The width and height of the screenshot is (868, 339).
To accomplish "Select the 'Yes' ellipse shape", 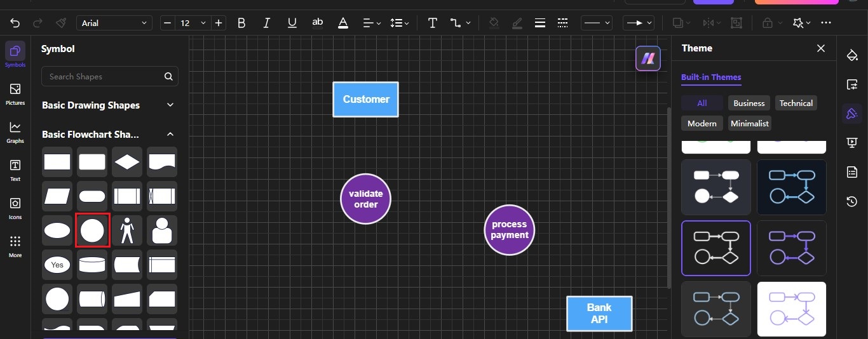I will [x=57, y=264].
